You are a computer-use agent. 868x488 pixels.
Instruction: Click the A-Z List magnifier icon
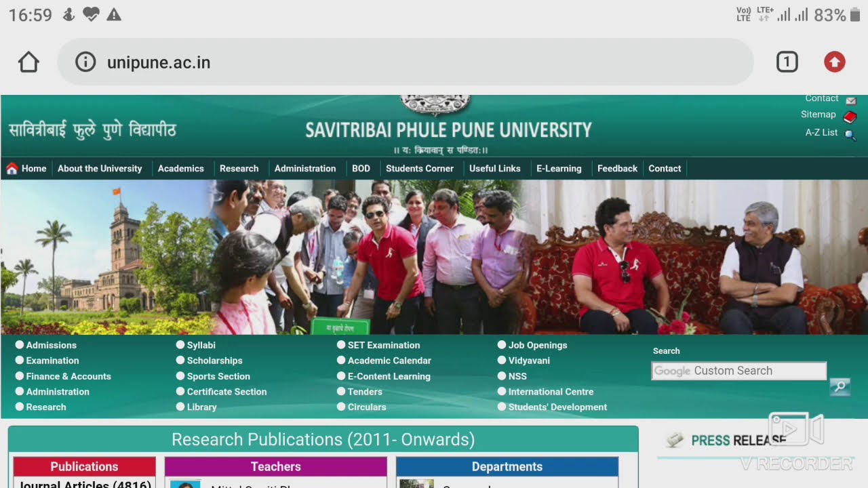[x=850, y=134]
